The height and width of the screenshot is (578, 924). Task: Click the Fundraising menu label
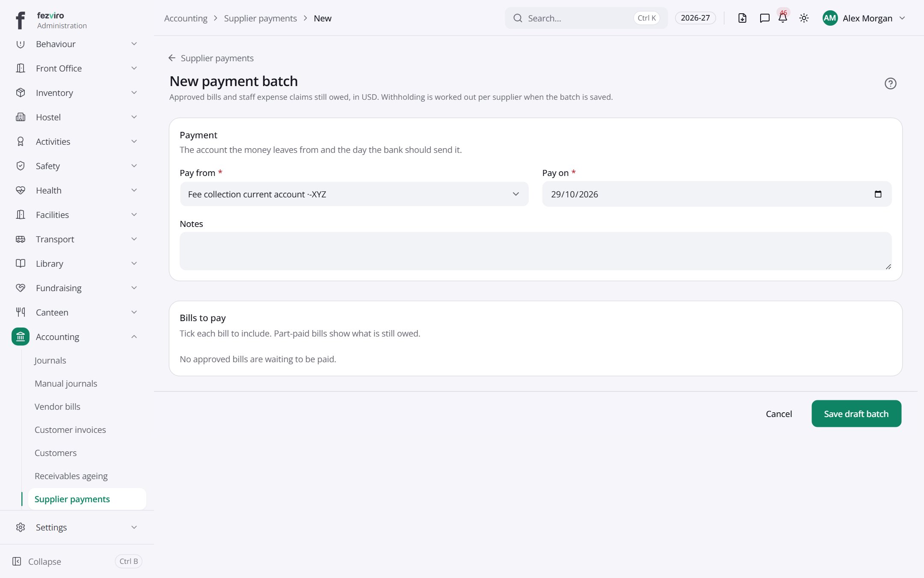tap(59, 288)
